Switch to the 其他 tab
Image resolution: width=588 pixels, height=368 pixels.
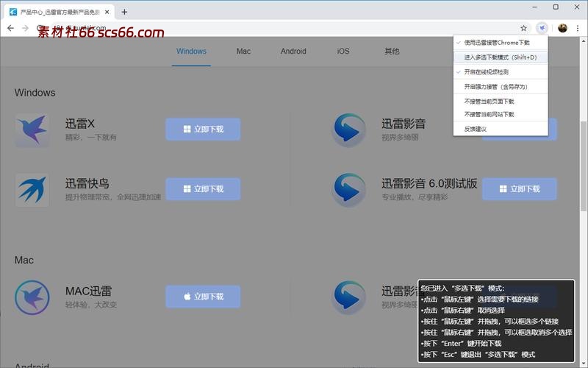[392, 51]
